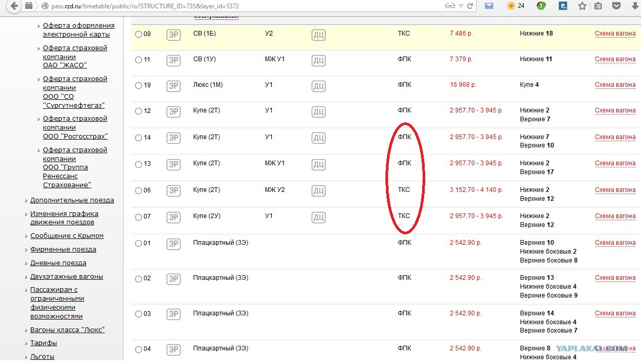
Task: Click the 16 968 р. price for wagon 19
Action: pos(463,85)
